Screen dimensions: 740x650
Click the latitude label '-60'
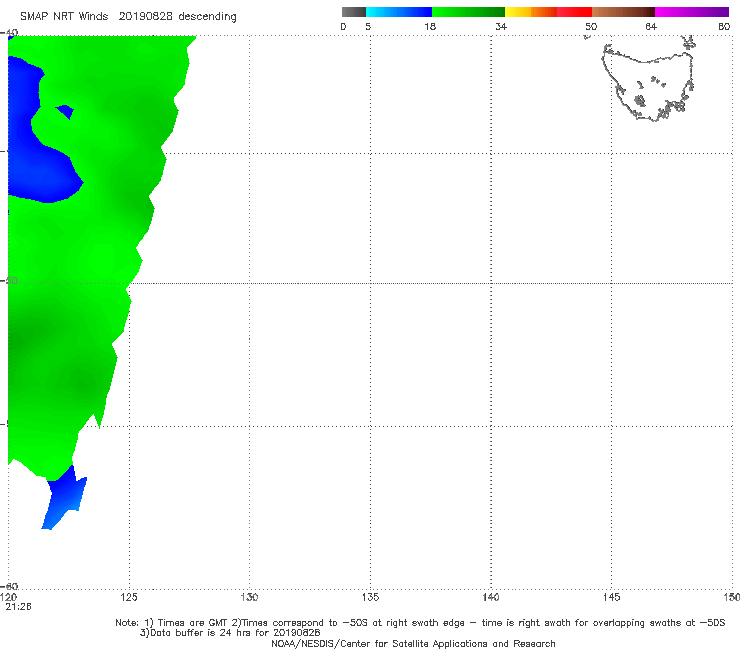(10, 586)
